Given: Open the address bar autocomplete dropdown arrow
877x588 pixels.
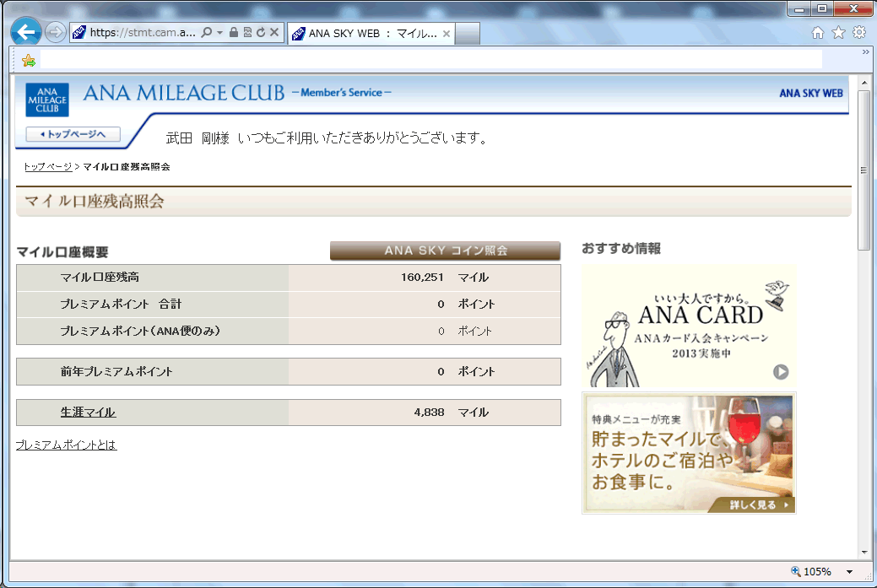Looking at the screenshot, I should [219, 32].
